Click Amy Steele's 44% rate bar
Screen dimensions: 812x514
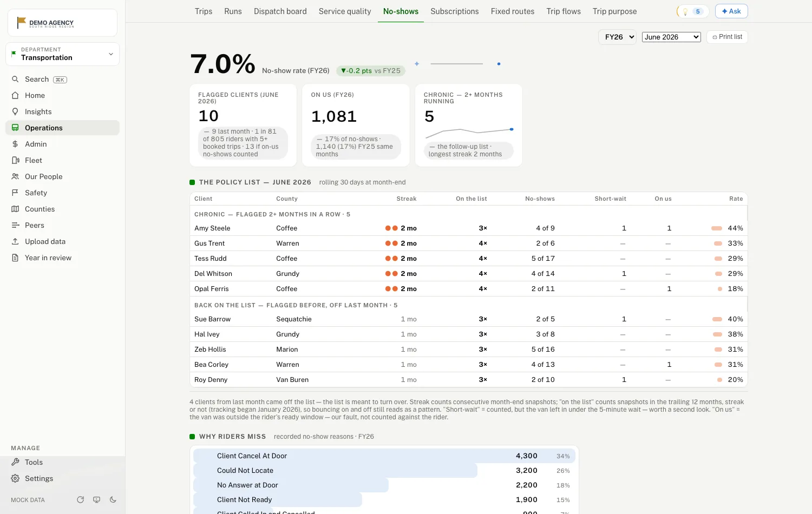pos(717,228)
